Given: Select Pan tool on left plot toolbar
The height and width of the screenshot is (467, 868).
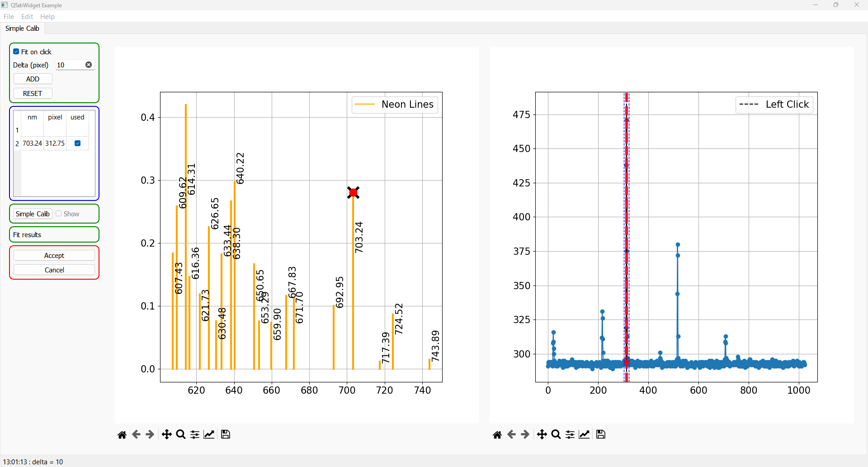Looking at the screenshot, I should point(166,434).
